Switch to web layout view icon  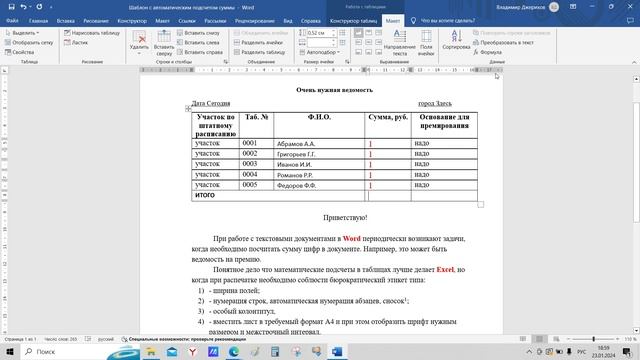pyautogui.click(x=556, y=339)
